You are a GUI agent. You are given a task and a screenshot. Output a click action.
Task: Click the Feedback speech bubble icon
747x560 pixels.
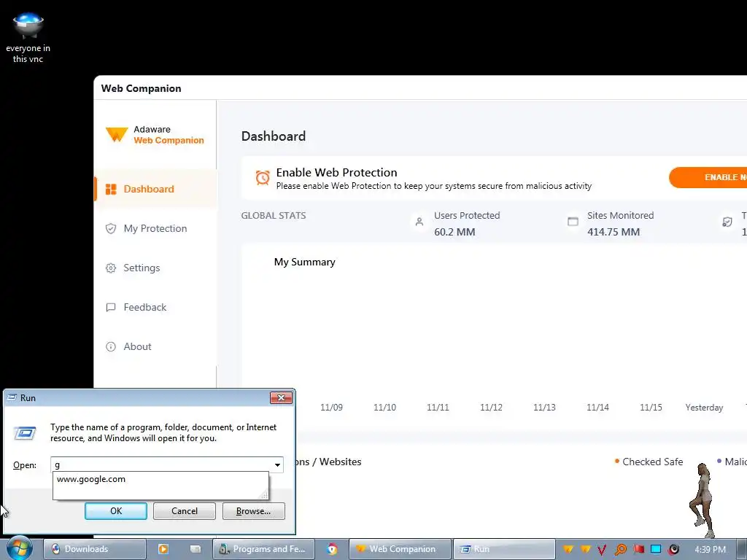(x=111, y=308)
